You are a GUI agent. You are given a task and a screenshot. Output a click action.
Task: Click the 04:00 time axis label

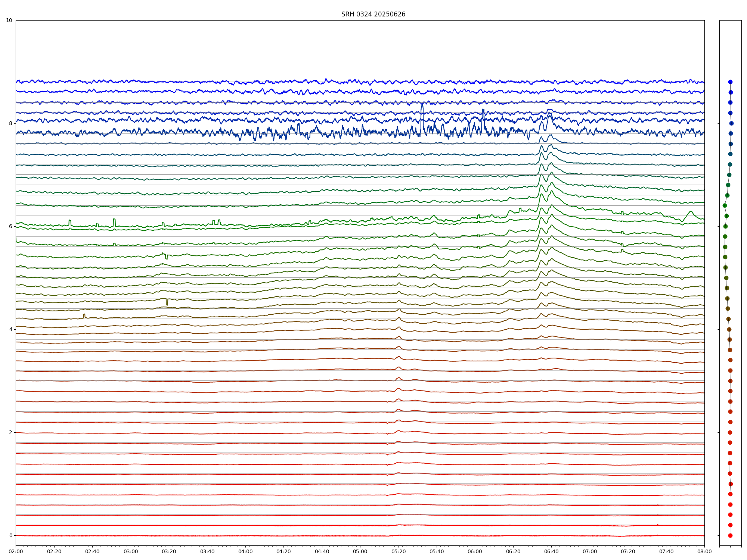[x=245, y=551]
